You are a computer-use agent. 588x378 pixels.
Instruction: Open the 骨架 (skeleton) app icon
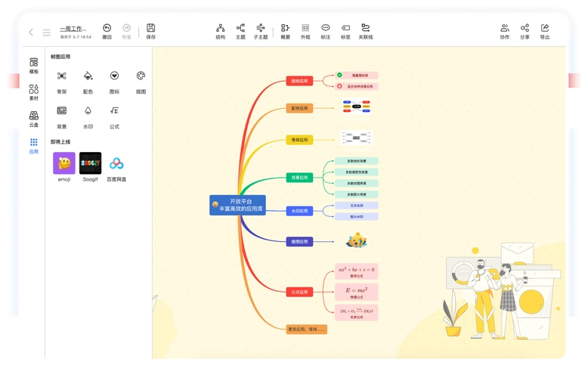tap(62, 76)
